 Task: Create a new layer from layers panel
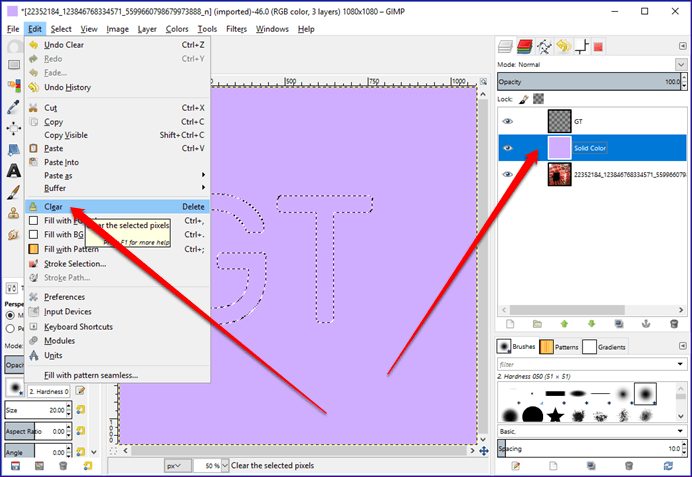[x=510, y=324]
